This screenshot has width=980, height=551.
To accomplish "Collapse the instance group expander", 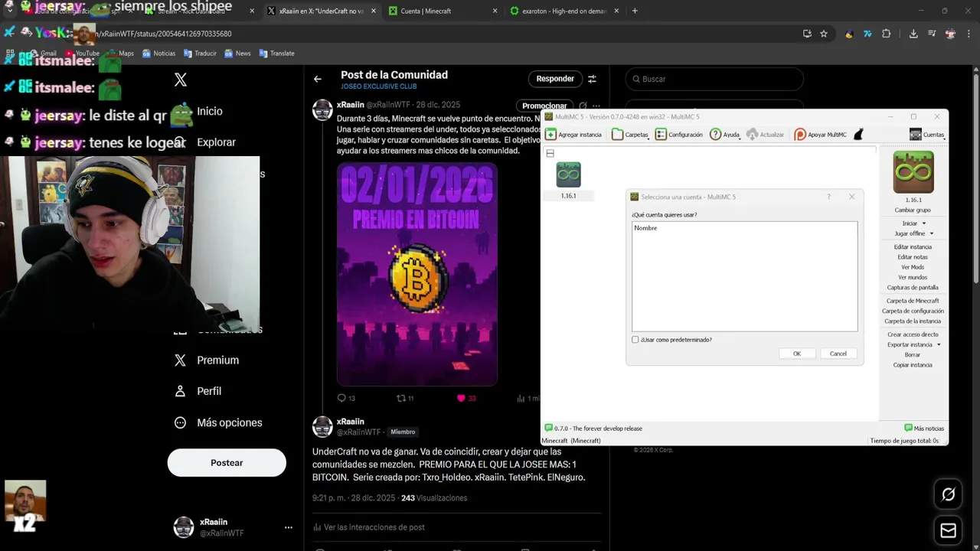I will tap(550, 154).
